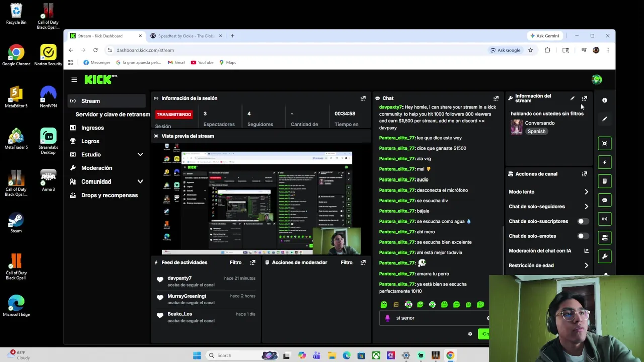Toggle the channel actions camera icon in sidebar

(605, 238)
